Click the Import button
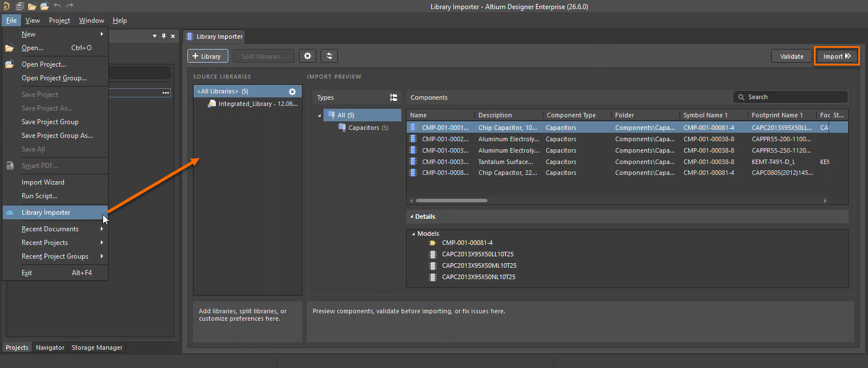 [x=837, y=56]
